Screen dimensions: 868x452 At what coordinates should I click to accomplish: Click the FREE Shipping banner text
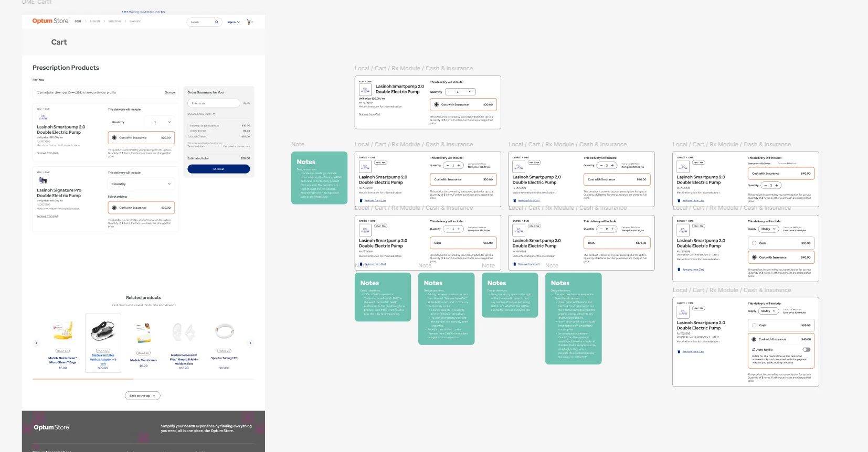(x=143, y=12)
